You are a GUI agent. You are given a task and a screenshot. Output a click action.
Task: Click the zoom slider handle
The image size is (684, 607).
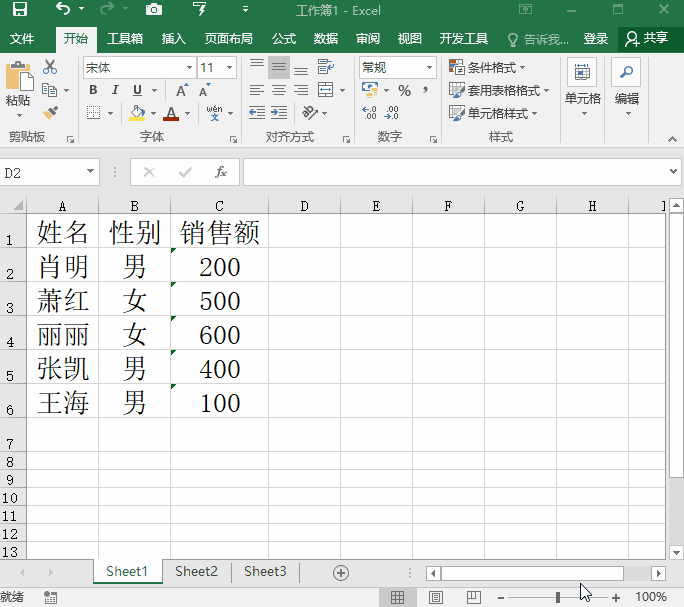(x=557, y=597)
